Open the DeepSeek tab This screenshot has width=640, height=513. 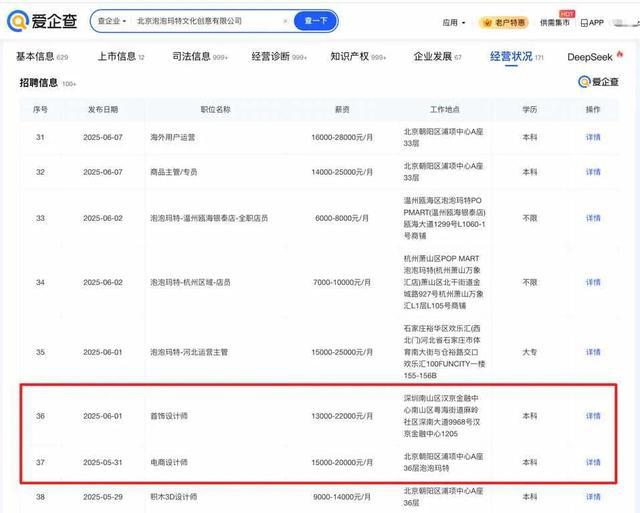(590, 57)
